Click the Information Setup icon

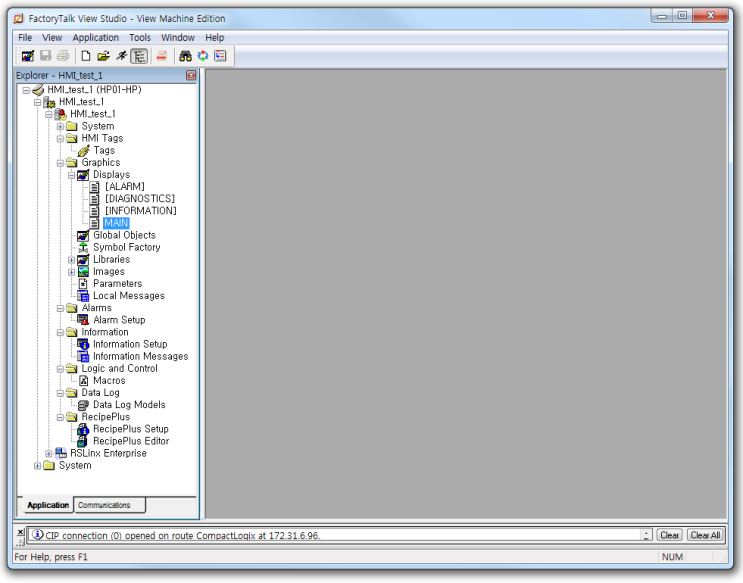[83, 345]
